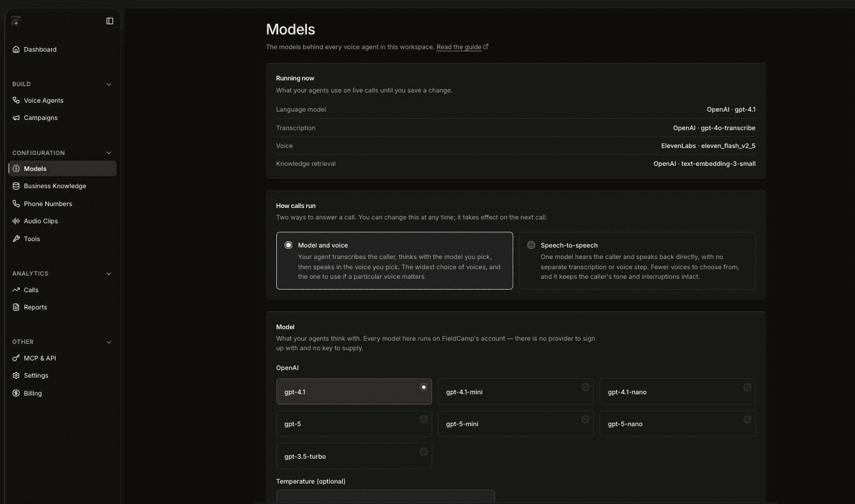Click the FieldCamp logo icon
Image resolution: width=855 pixels, height=504 pixels.
point(16,21)
